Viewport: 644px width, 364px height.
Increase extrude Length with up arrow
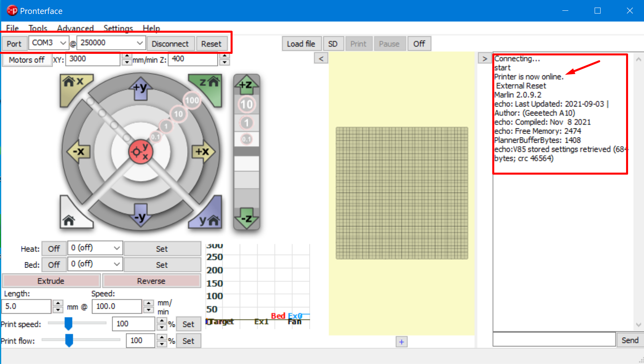pyautogui.click(x=58, y=303)
